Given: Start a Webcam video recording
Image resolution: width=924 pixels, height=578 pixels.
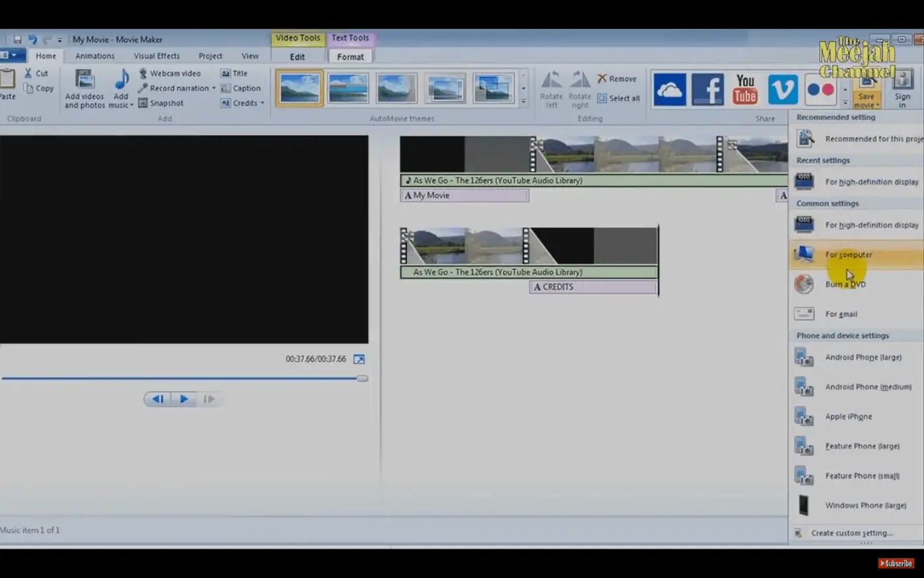Looking at the screenshot, I should click(x=169, y=73).
